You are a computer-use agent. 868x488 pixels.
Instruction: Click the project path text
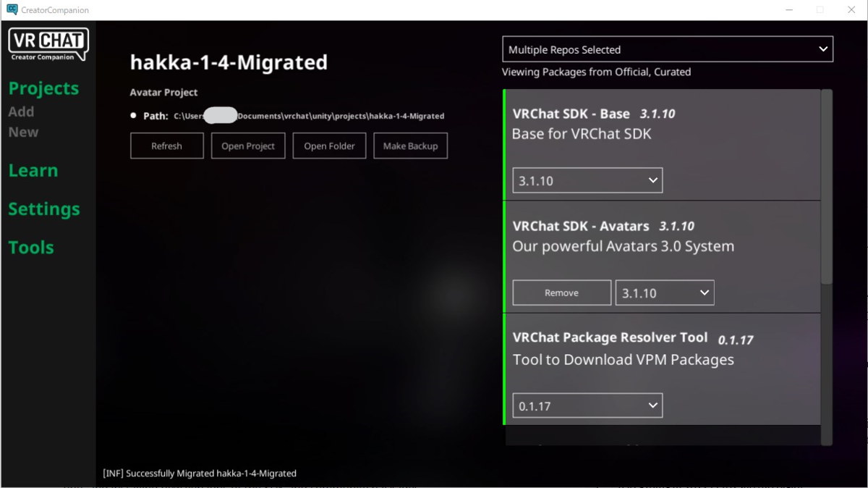(x=311, y=115)
